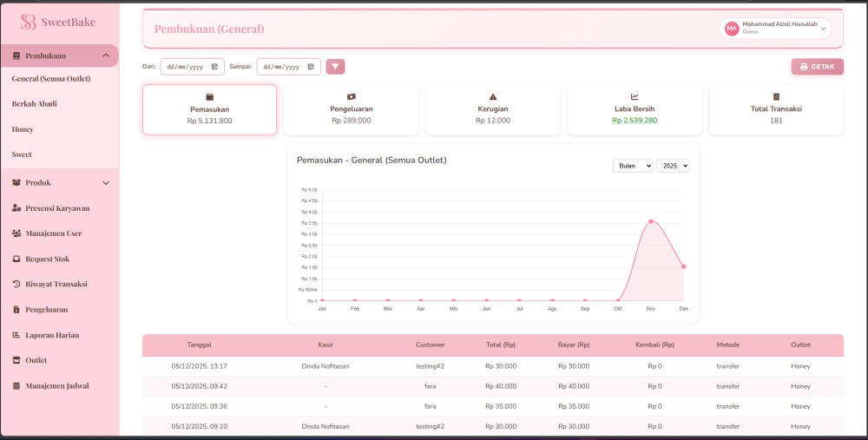
Task: Click the Presensi Karyawan sidebar icon
Action: pyautogui.click(x=16, y=208)
